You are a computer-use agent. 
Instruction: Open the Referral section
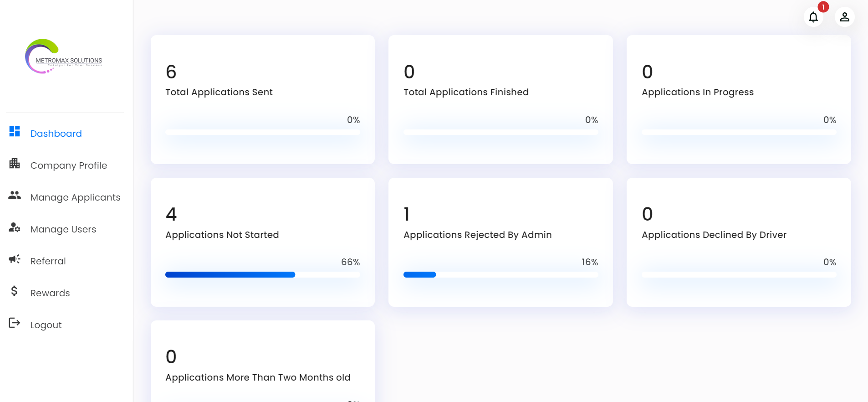coord(48,261)
